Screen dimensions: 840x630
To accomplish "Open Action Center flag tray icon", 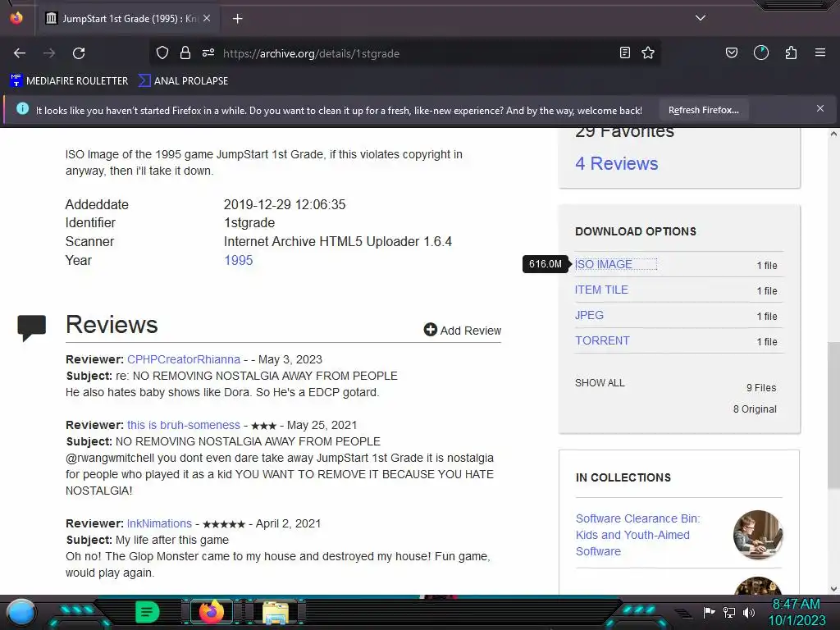I will pos(709,612).
